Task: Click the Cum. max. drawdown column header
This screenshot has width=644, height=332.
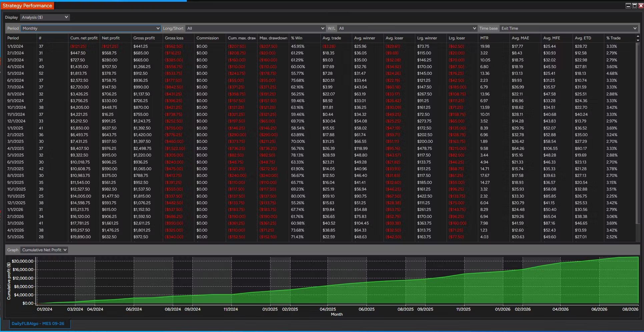Action: 241,38
